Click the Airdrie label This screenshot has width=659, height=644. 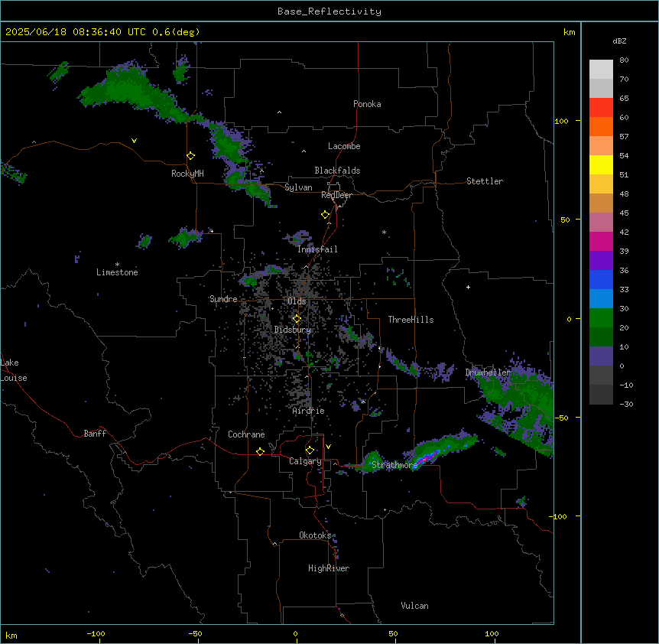coord(308,411)
